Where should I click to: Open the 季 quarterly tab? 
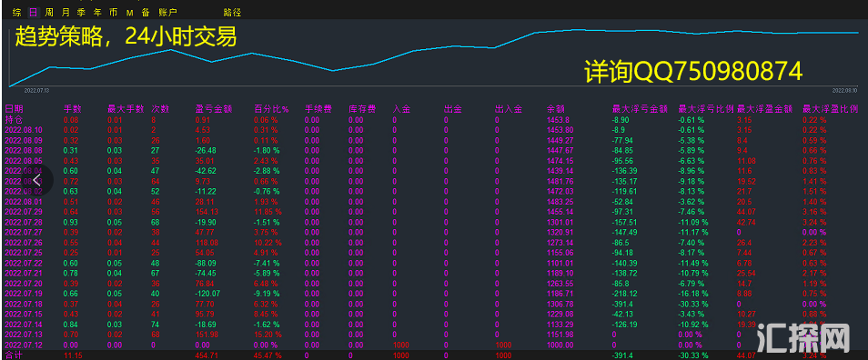tap(81, 12)
